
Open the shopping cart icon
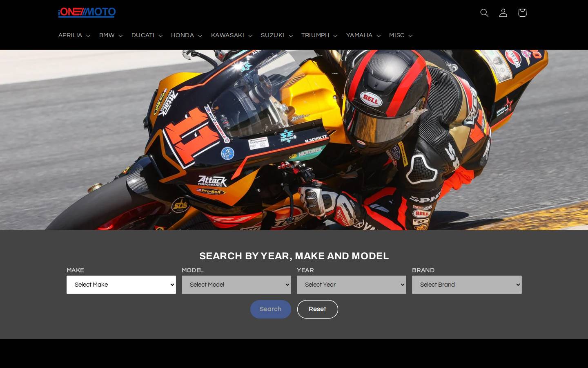click(522, 13)
